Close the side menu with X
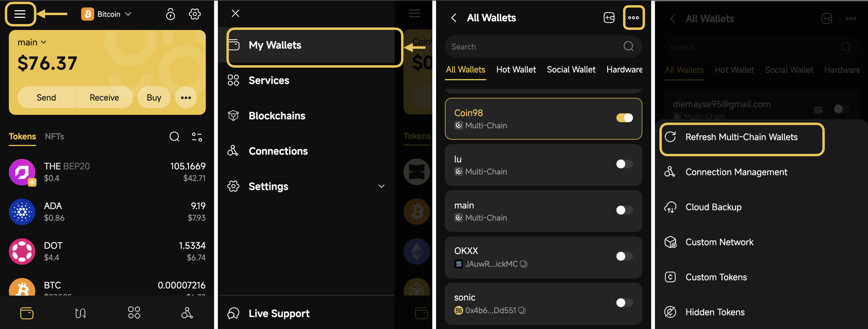This screenshot has width=868, height=329. [235, 13]
